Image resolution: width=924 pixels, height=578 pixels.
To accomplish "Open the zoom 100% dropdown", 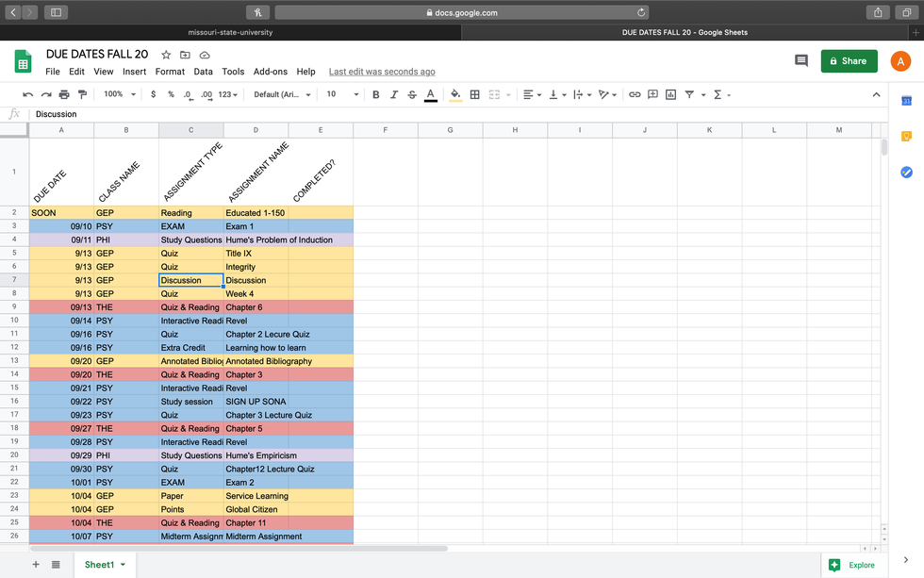I will coord(119,94).
